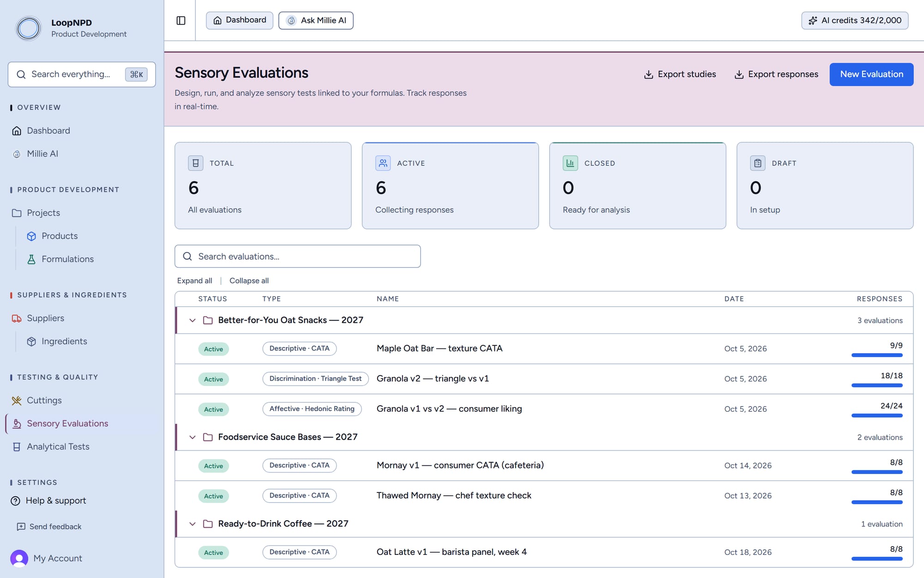Click the Maple Oat Bar response progress bar
Viewport: 924px width, 578px height.
point(877,355)
